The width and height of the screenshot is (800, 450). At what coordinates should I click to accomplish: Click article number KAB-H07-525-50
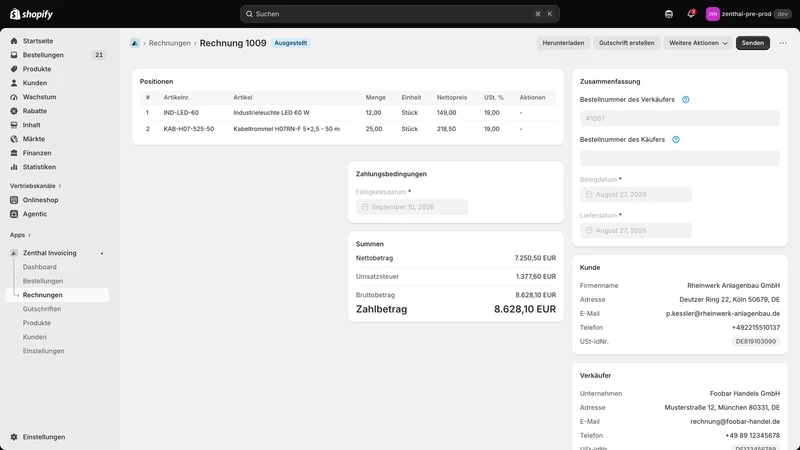(189, 129)
